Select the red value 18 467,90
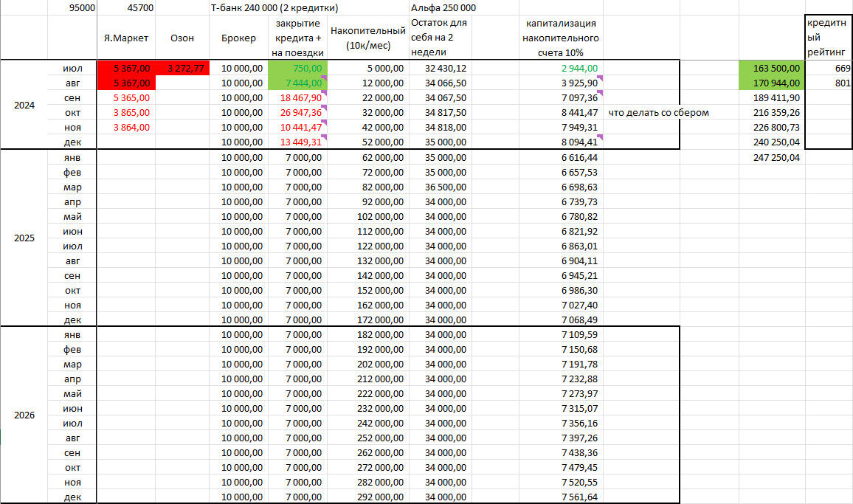 pos(297,98)
